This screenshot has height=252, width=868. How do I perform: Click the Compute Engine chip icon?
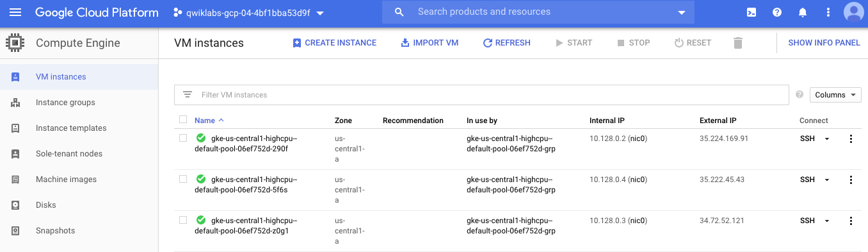(15, 43)
